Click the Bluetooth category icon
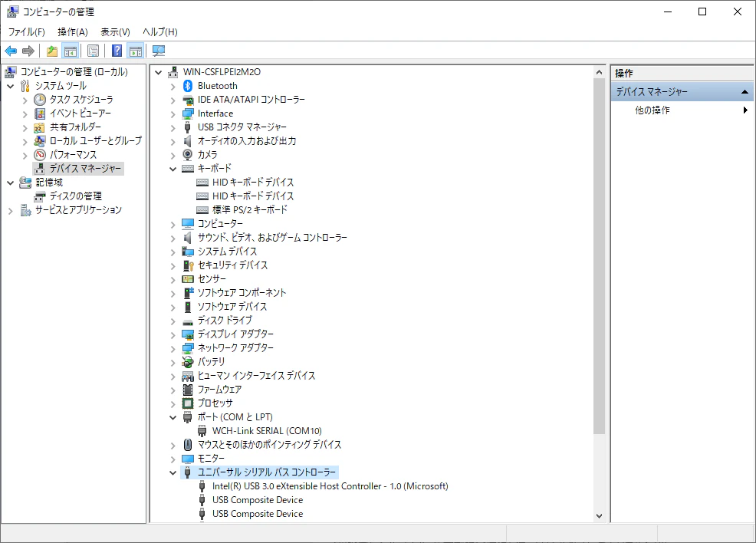Screen dimensions: 756x543 [188, 86]
